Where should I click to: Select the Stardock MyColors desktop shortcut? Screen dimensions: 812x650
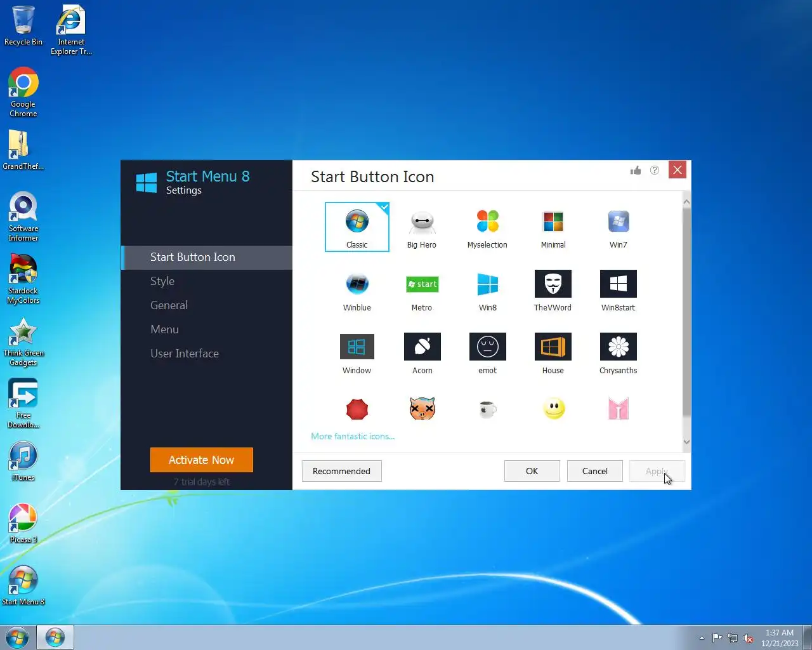pyautogui.click(x=23, y=279)
